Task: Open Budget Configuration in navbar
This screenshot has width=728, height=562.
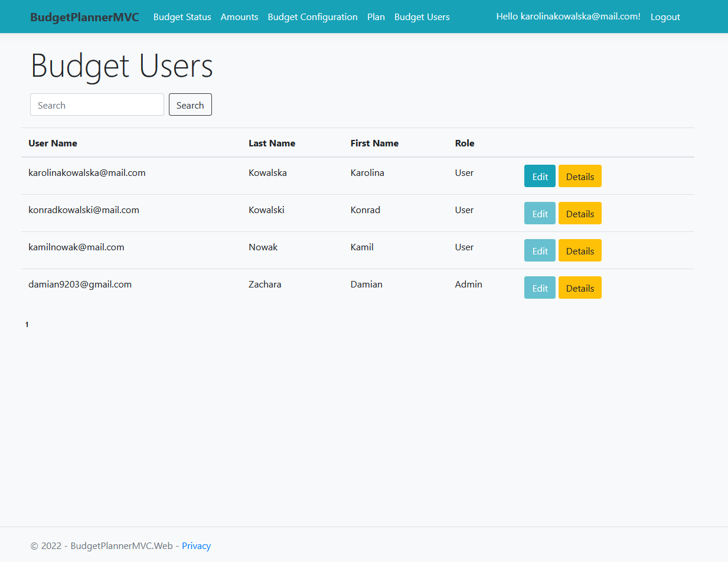Action: pos(313,17)
